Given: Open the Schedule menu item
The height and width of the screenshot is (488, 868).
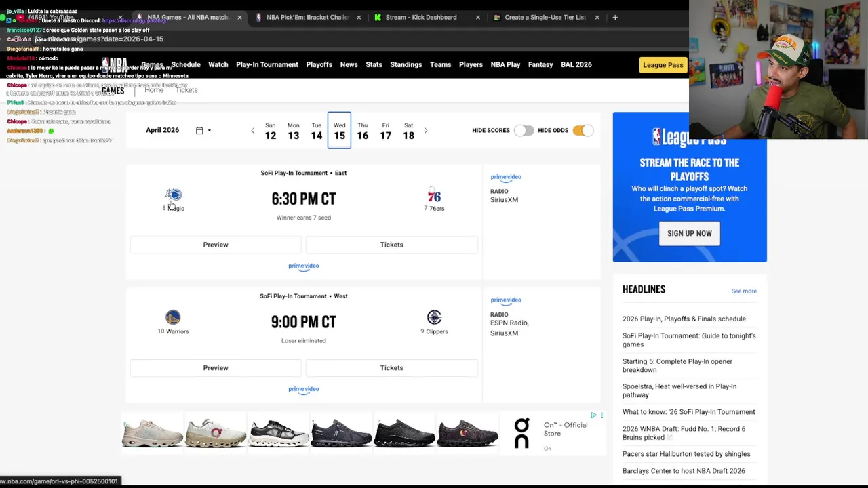Looking at the screenshot, I should click(186, 64).
